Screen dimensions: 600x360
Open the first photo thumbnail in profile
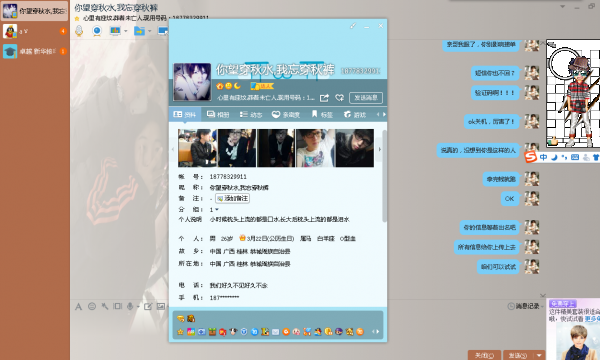[197, 148]
